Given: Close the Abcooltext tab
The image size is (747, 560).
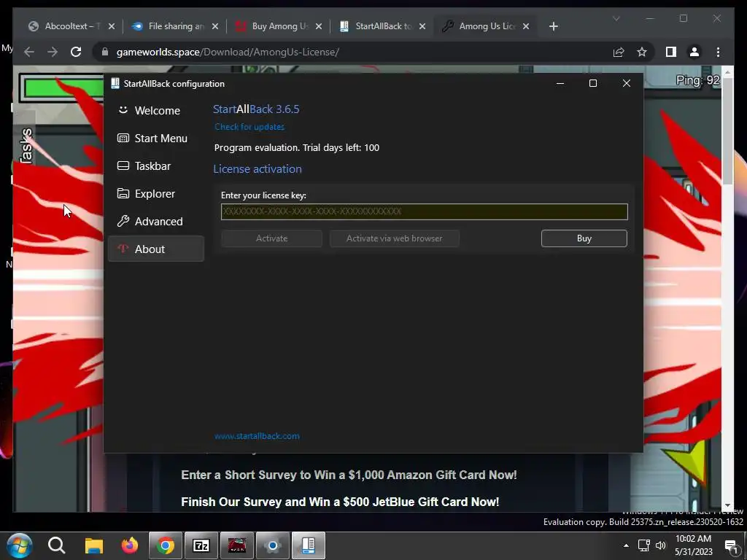Looking at the screenshot, I should click(112, 26).
